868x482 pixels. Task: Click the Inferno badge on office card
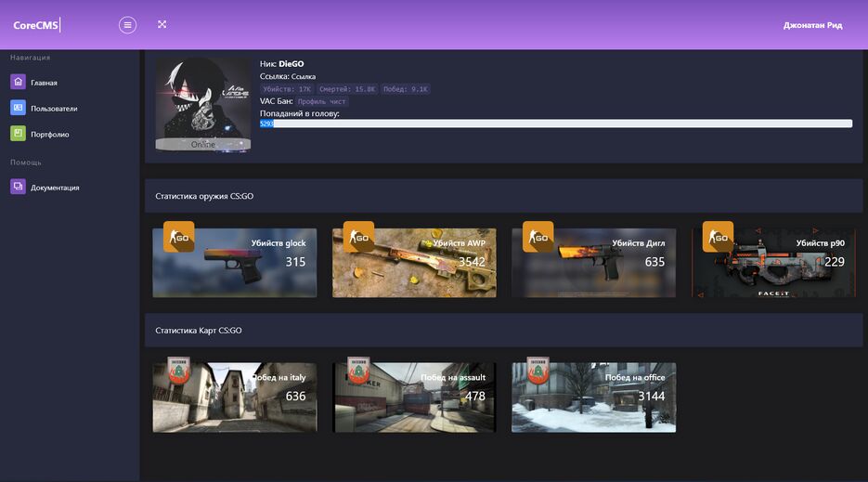538,371
